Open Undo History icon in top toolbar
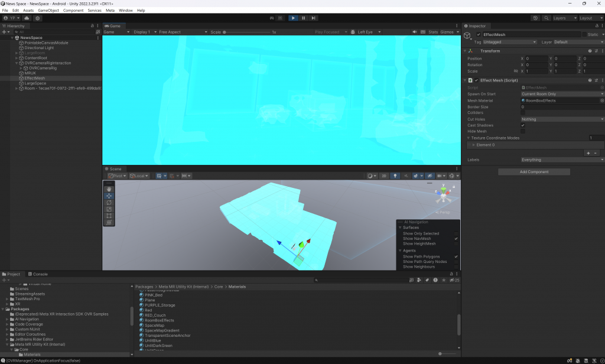 [535, 18]
